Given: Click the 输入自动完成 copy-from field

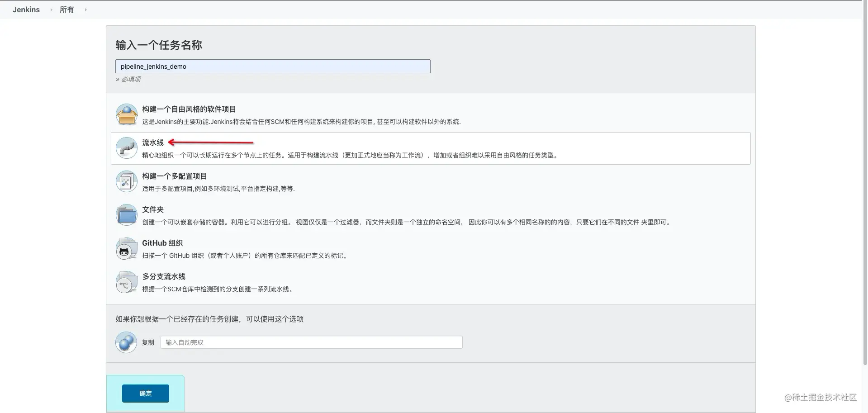Looking at the screenshot, I should [x=312, y=342].
